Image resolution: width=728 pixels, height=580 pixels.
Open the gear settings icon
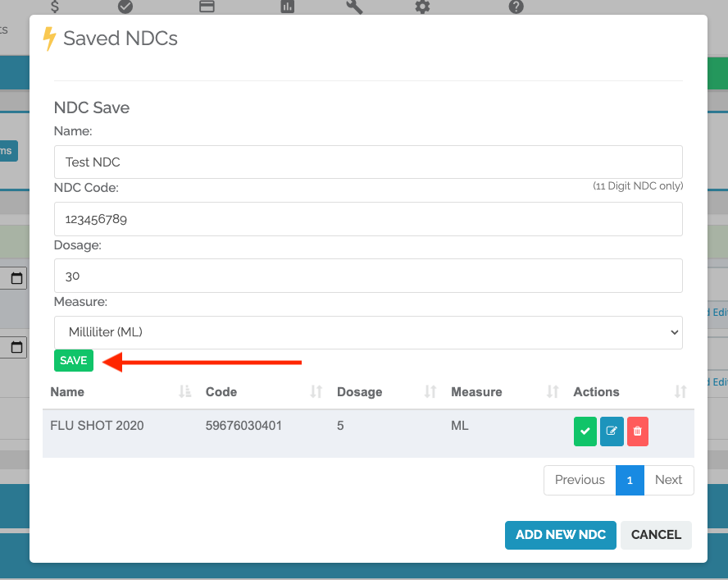[x=422, y=6]
